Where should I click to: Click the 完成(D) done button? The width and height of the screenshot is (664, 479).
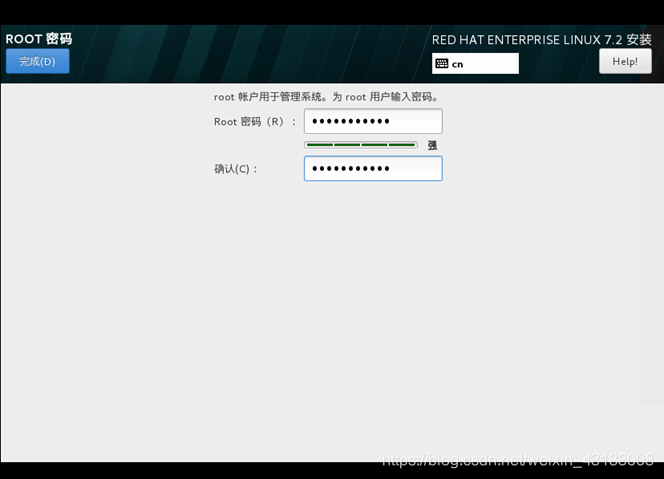pyautogui.click(x=38, y=61)
